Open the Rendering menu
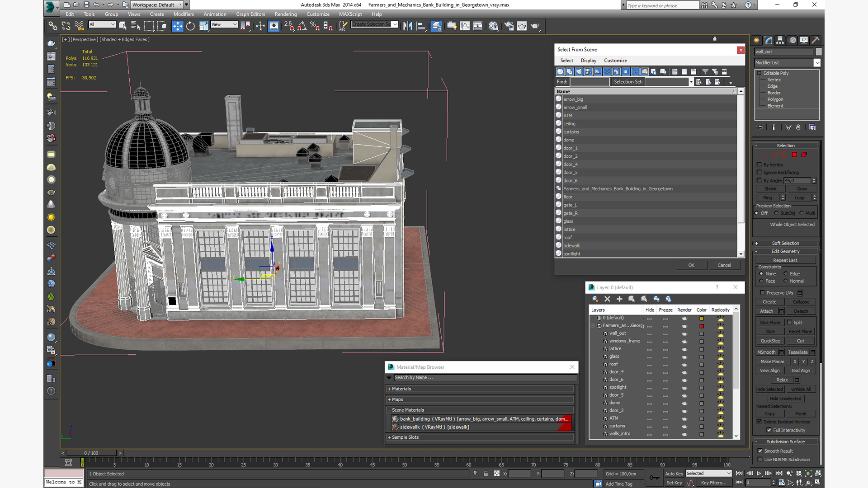Viewport: 868px width, 488px height. pos(286,14)
